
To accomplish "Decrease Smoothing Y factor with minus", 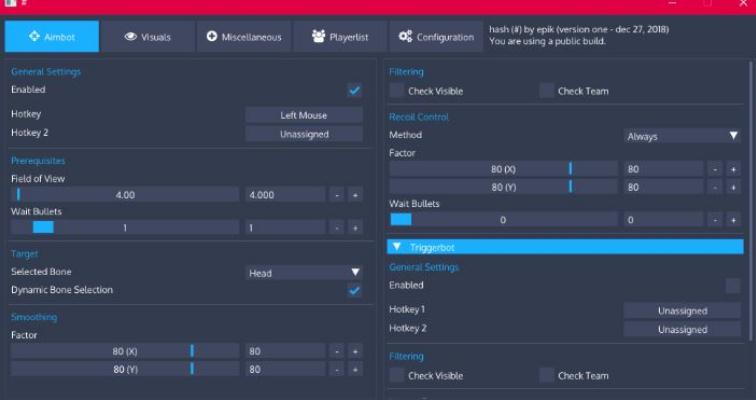I will 337,369.
